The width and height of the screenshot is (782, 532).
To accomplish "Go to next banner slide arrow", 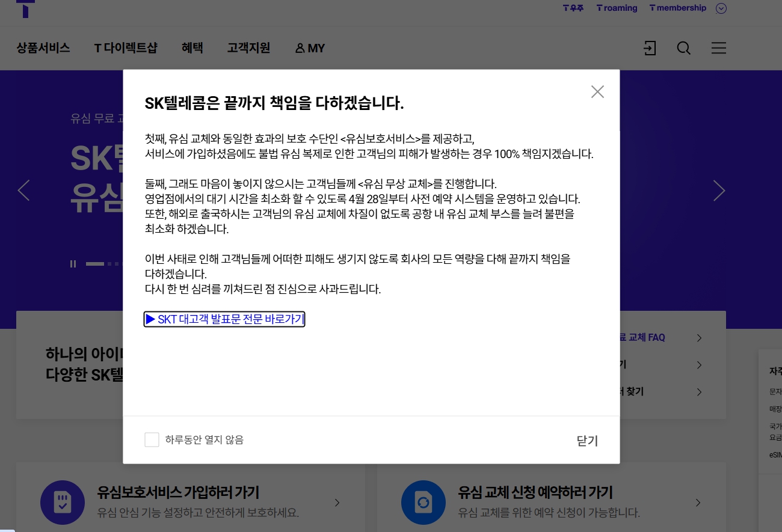I will (719, 191).
